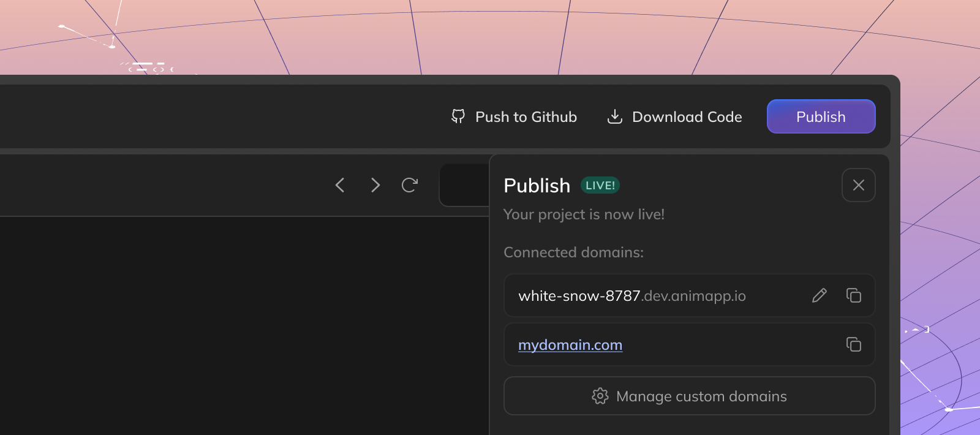This screenshot has width=980, height=435.
Task: Copy the mydomain.com address
Action: (854, 344)
